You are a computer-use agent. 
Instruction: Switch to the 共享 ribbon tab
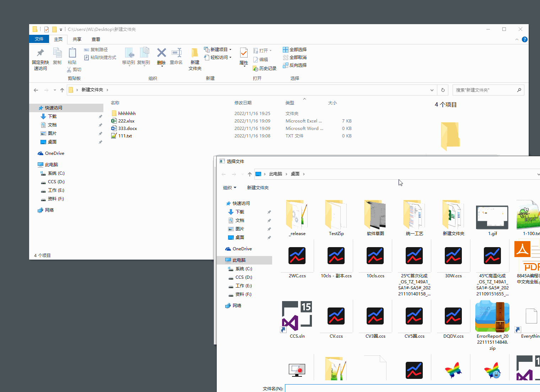(x=77, y=39)
